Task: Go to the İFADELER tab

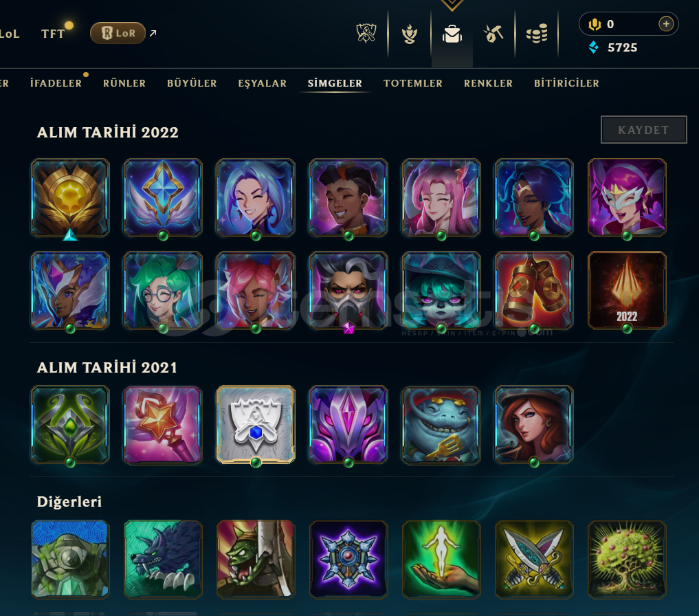Action: coord(56,83)
